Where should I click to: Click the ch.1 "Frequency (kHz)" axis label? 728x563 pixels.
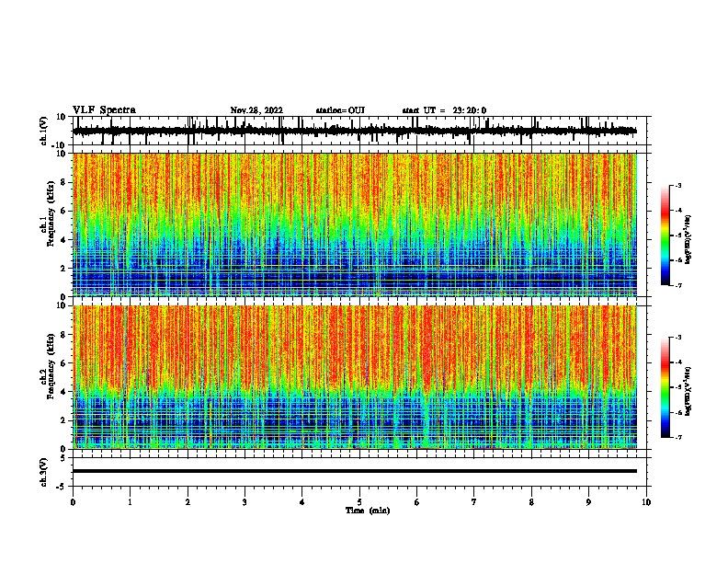point(51,214)
